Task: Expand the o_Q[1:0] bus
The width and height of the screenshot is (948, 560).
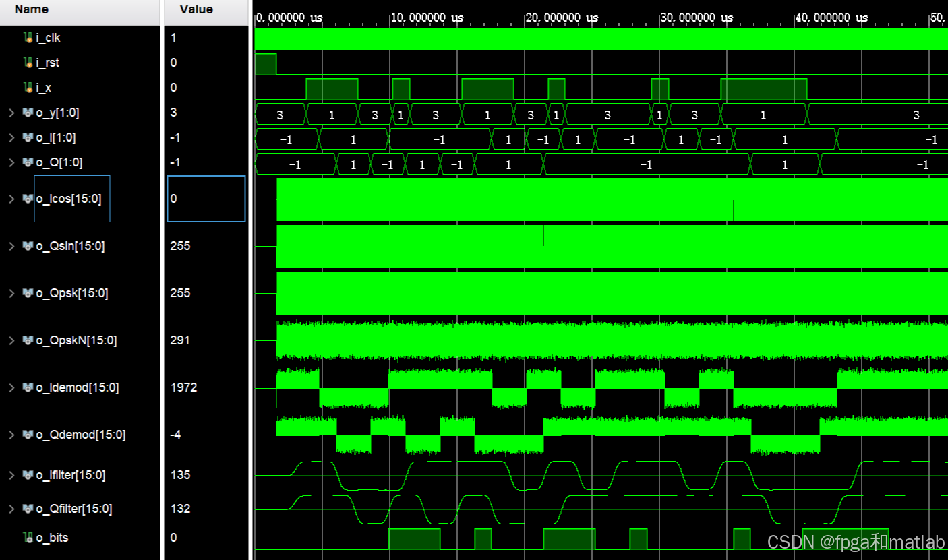Action: pos(11,162)
